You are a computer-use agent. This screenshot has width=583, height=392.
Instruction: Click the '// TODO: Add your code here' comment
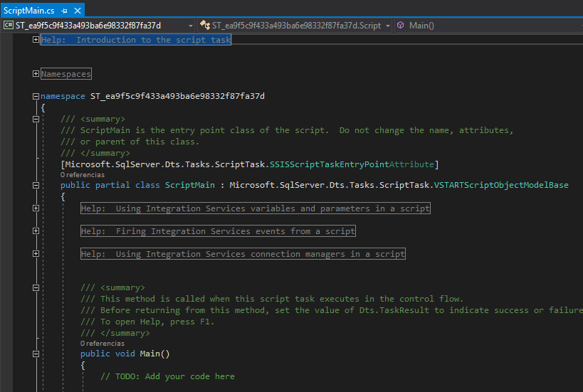click(x=167, y=376)
